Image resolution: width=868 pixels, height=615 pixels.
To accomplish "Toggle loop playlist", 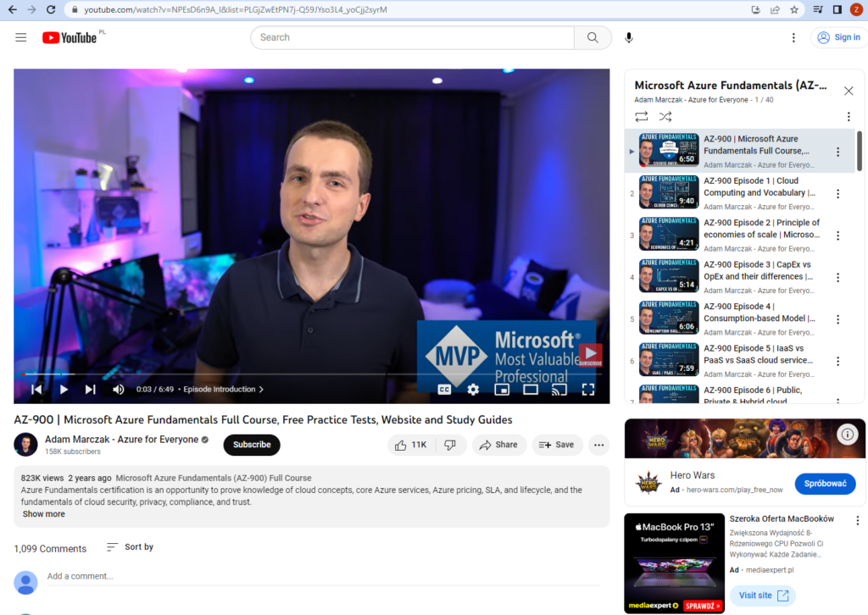I will (641, 117).
